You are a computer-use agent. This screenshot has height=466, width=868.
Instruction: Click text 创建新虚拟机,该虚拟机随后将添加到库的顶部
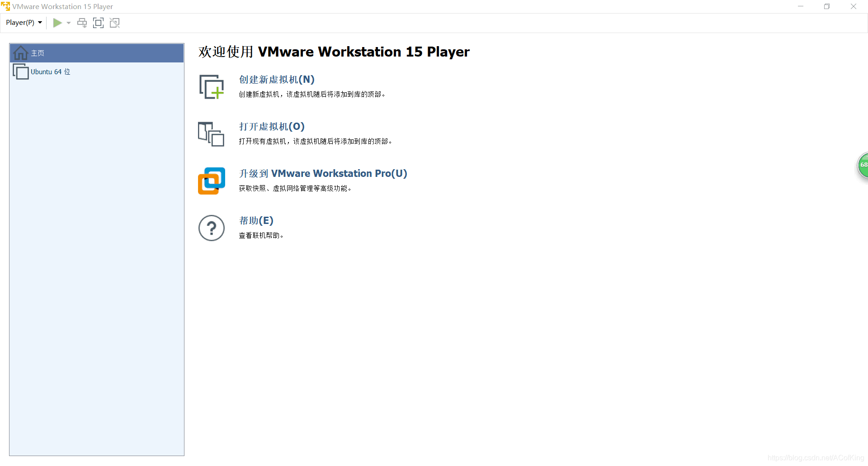[x=312, y=95]
